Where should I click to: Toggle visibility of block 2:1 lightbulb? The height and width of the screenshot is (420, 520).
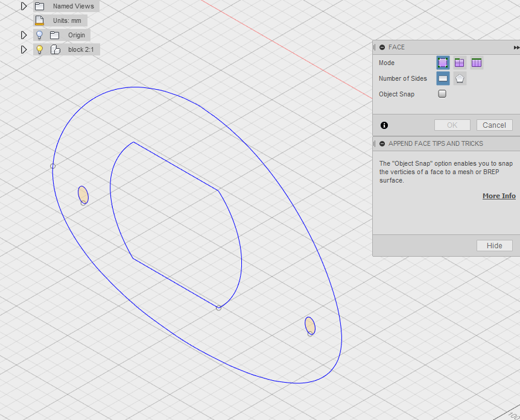[39, 49]
